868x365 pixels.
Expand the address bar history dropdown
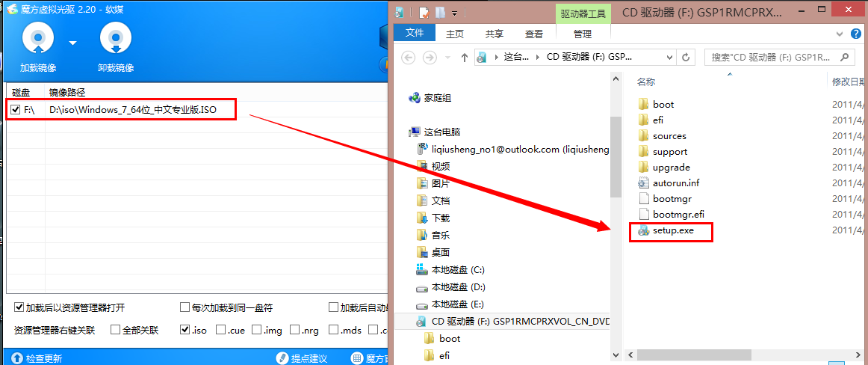pos(669,57)
